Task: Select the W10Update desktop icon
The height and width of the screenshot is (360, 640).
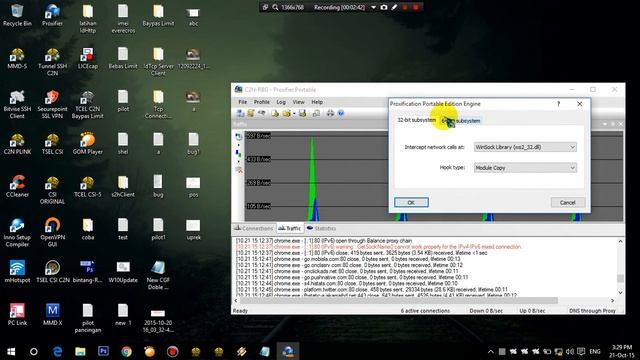Action: [x=123, y=271]
